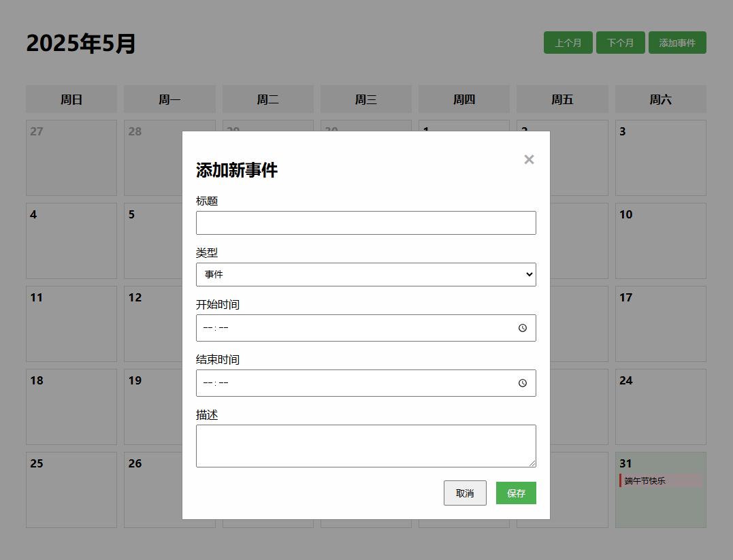Select calendar day 3
The width and height of the screenshot is (733, 560).
click(661, 158)
